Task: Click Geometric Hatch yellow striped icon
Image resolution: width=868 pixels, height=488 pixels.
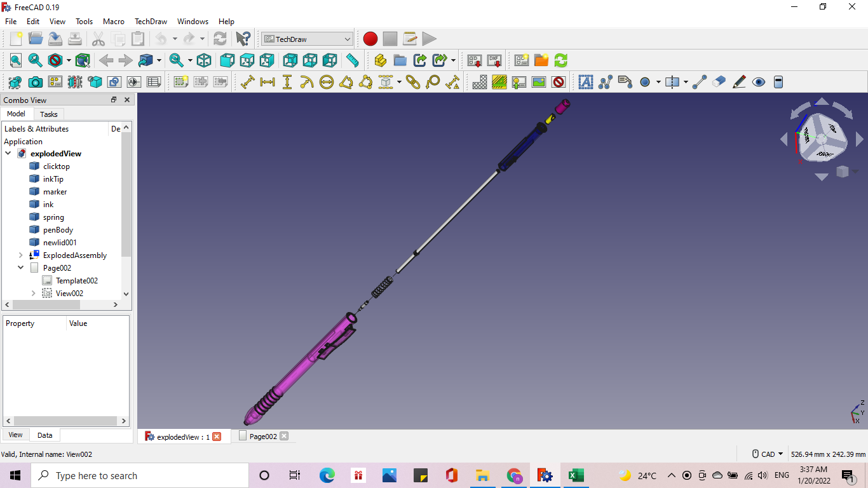Action: click(499, 82)
